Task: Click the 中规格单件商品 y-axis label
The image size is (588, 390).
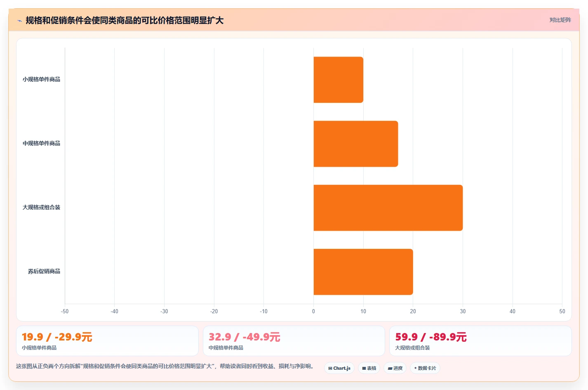Action: [x=41, y=143]
